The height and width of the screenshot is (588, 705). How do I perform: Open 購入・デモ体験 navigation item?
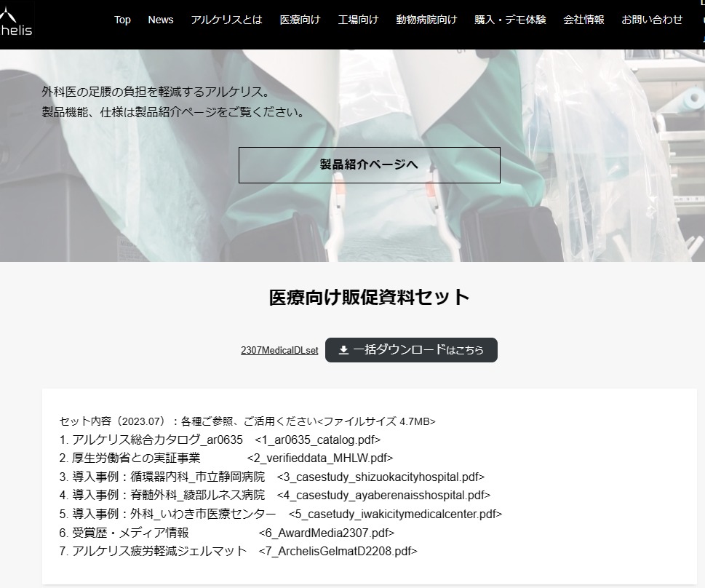[510, 20]
